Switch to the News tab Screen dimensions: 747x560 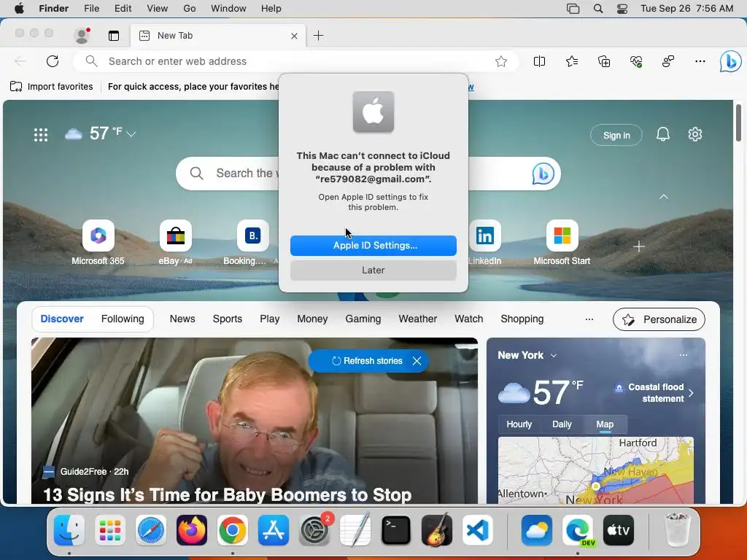coord(182,319)
